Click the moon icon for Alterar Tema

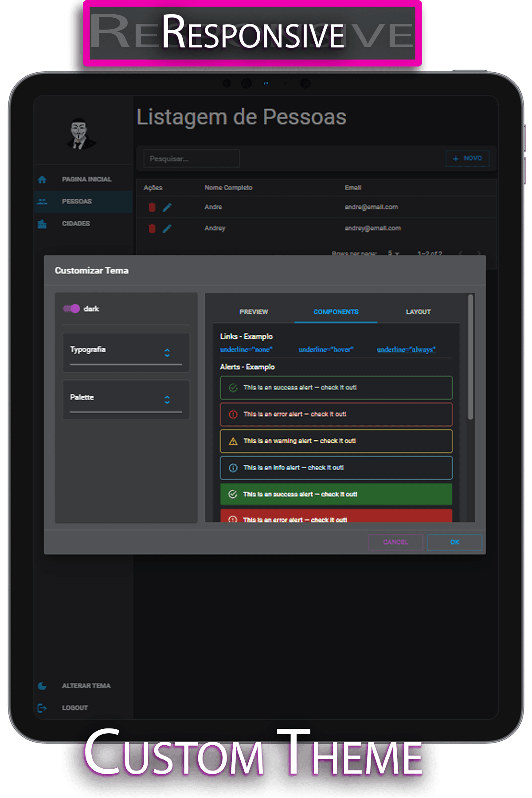(x=42, y=686)
